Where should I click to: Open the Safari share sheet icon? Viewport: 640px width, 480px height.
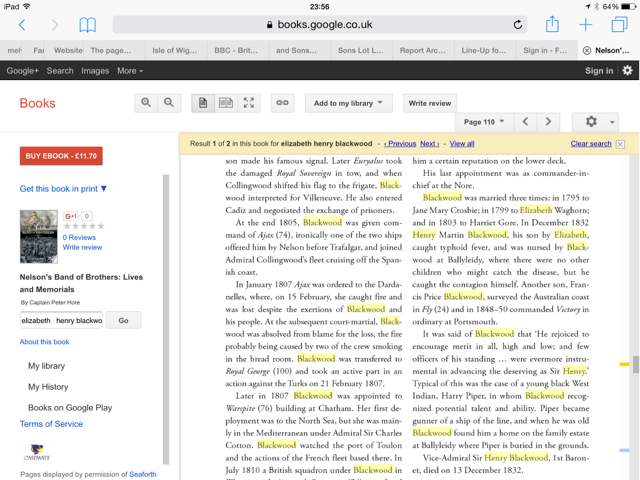(552, 24)
